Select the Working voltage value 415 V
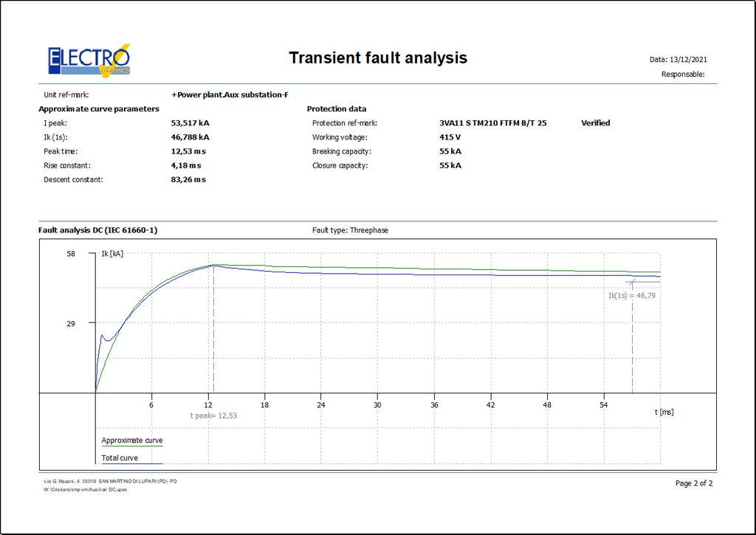756x535 pixels. click(450, 137)
